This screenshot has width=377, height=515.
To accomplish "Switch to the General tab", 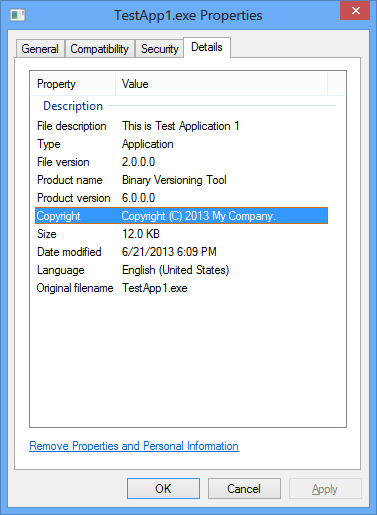I will point(40,49).
